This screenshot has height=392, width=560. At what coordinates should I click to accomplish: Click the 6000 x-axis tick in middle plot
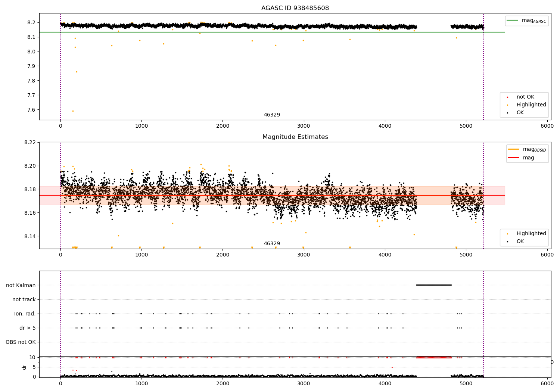pyautogui.click(x=547, y=255)
